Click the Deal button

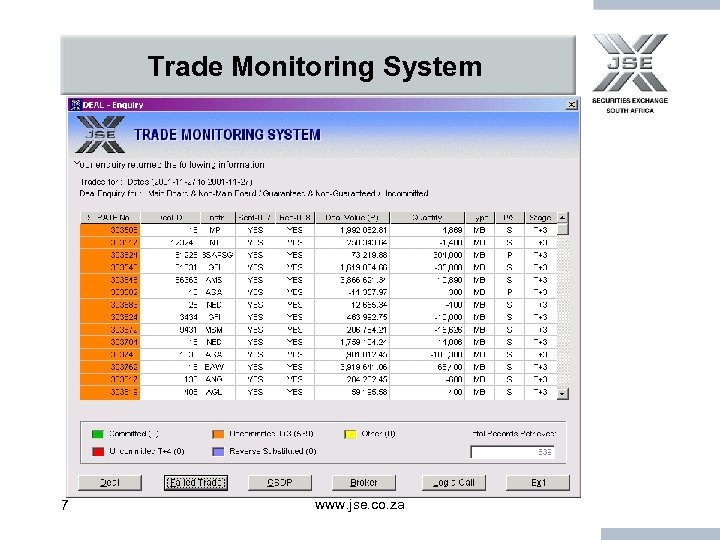110,483
